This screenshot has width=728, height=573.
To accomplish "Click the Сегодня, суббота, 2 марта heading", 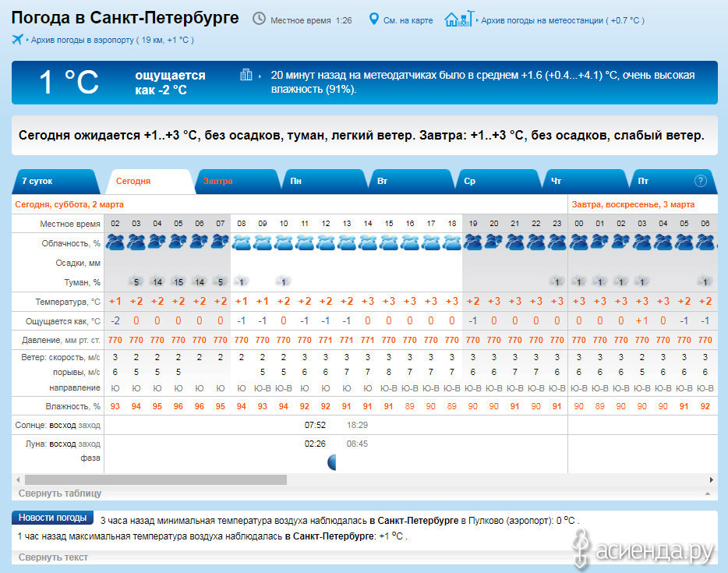I will pyautogui.click(x=69, y=204).
